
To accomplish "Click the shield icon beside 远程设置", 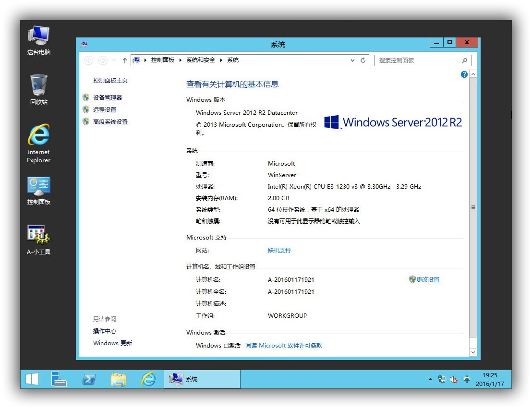I will [x=86, y=109].
